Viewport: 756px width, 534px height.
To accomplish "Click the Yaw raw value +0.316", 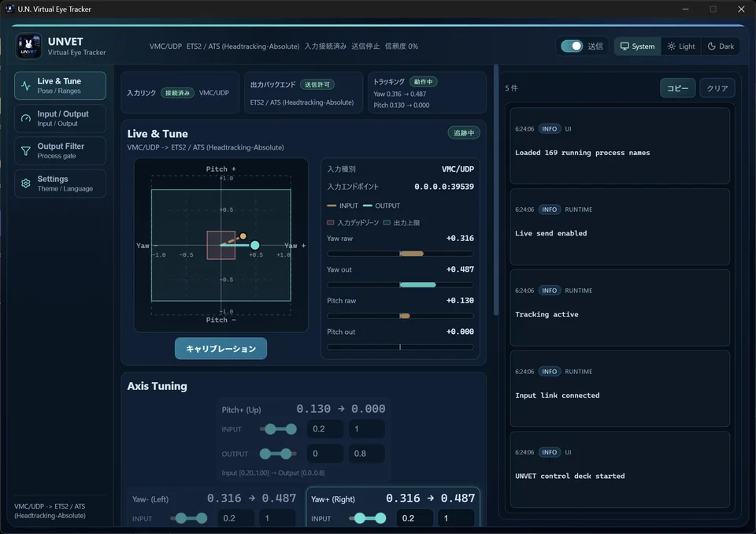I will (x=460, y=239).
